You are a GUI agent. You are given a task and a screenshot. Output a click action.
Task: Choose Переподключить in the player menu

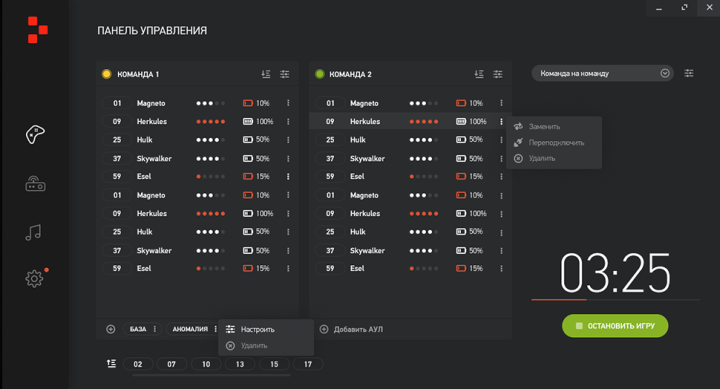556,143
